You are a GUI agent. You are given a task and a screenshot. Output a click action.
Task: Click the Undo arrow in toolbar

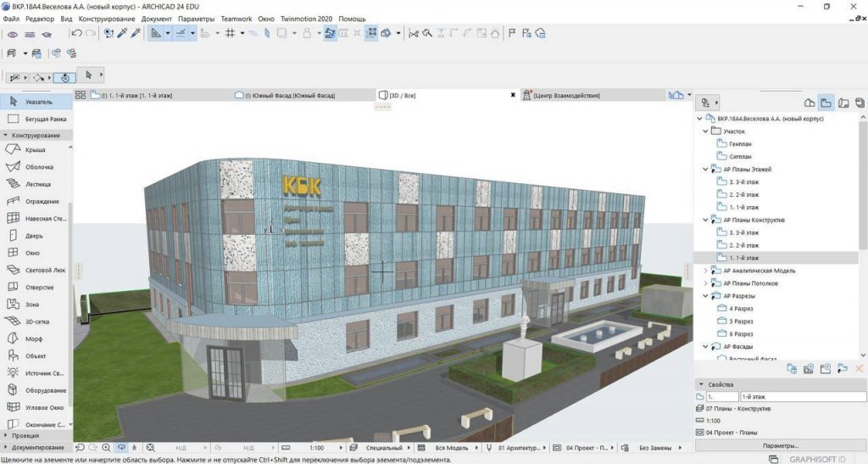(77, 33)
